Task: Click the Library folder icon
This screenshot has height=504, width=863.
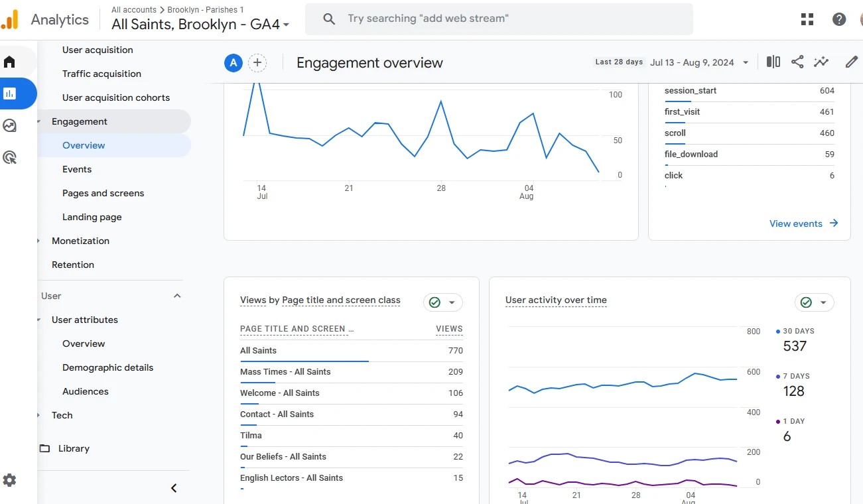Action: click(44, 448)
